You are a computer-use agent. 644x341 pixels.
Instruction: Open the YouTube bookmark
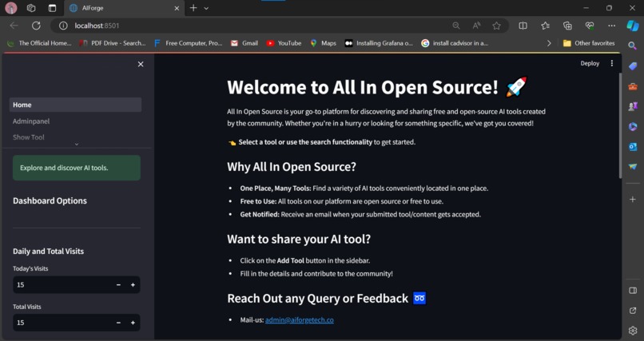284,43
